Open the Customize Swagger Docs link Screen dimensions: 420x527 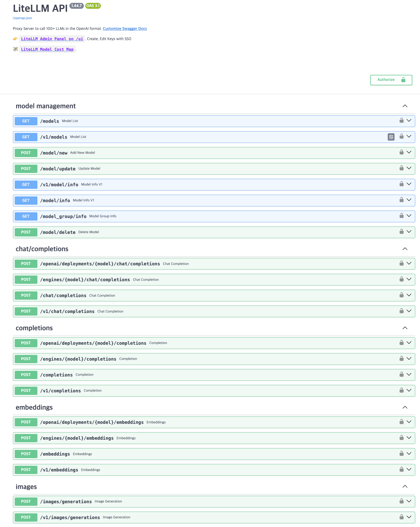point(125,29)
